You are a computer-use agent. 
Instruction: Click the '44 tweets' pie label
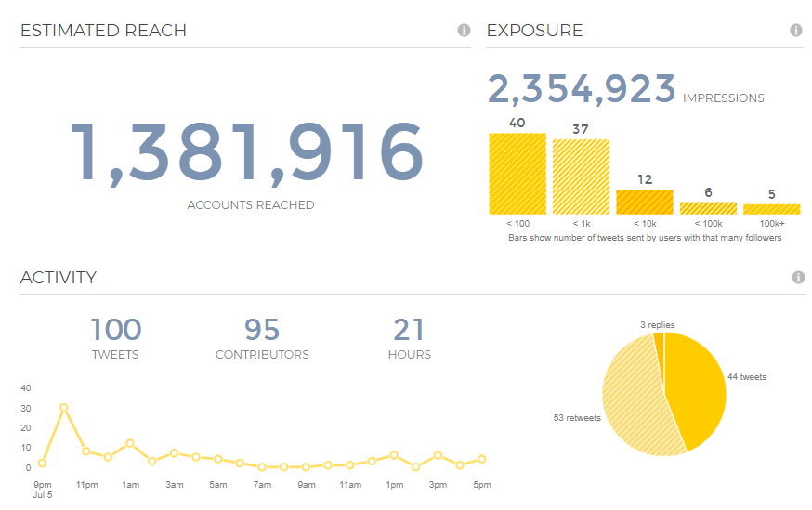pos(747,377)
